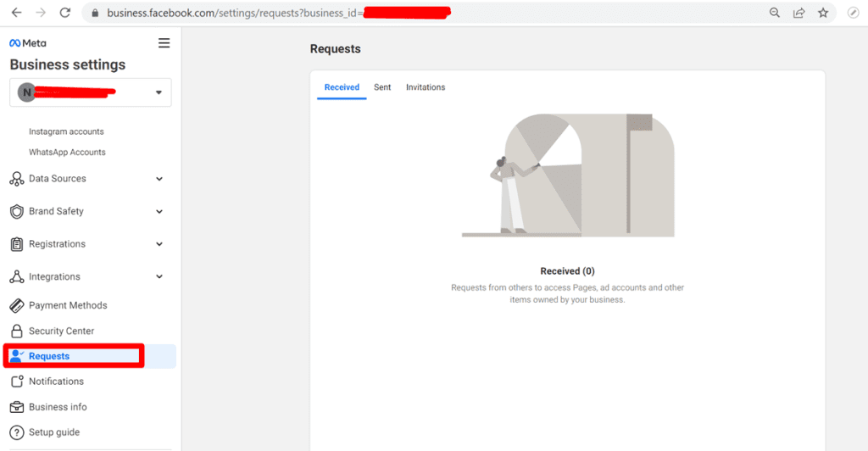Expand the Registrations chevron

159,244
